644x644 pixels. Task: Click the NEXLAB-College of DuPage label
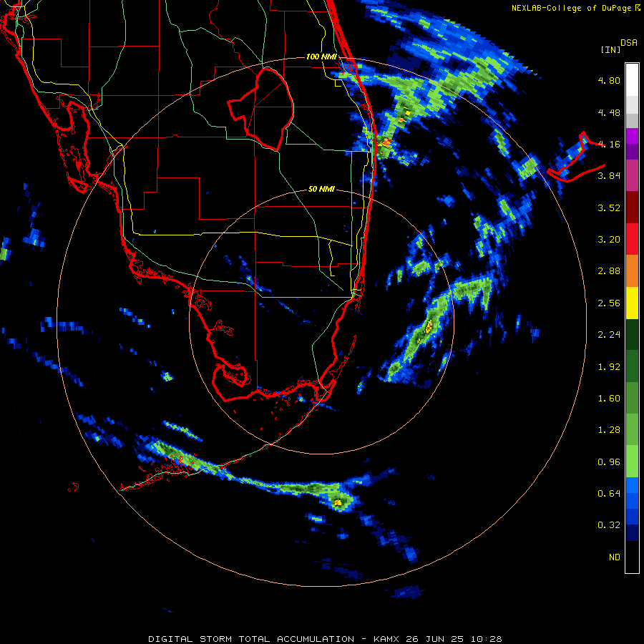pyautogui.click(x=571, y=8)
